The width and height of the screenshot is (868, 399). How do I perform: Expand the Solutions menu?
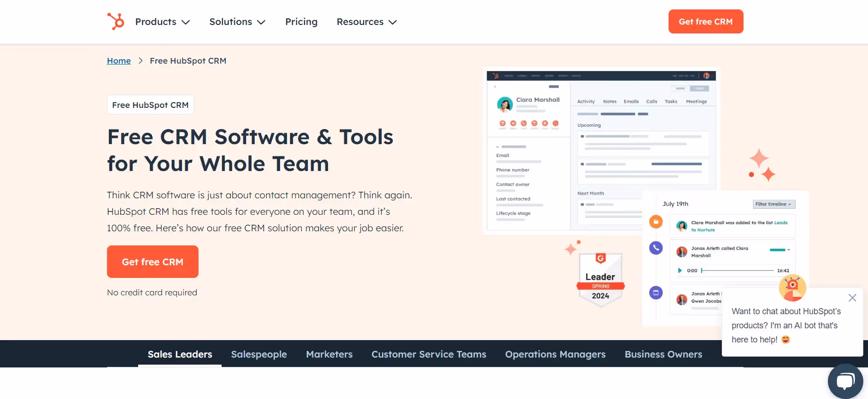238,22
